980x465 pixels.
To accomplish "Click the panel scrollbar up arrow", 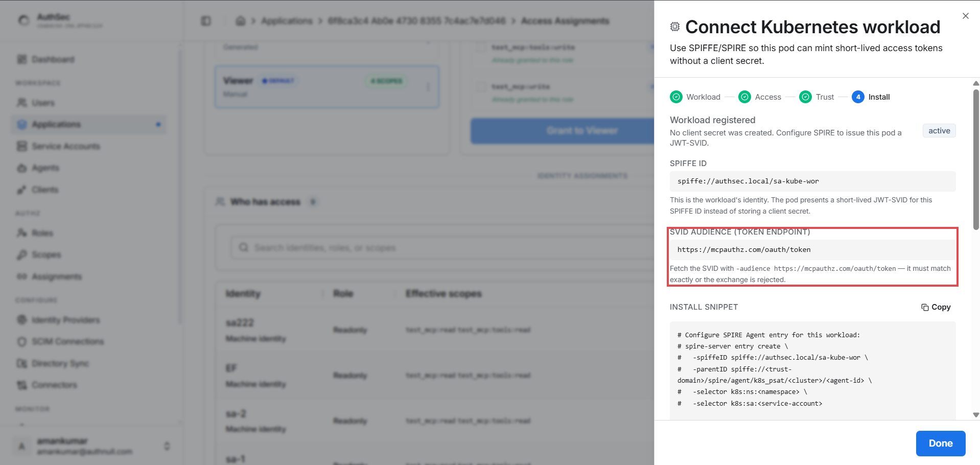I will coord(975,83).
